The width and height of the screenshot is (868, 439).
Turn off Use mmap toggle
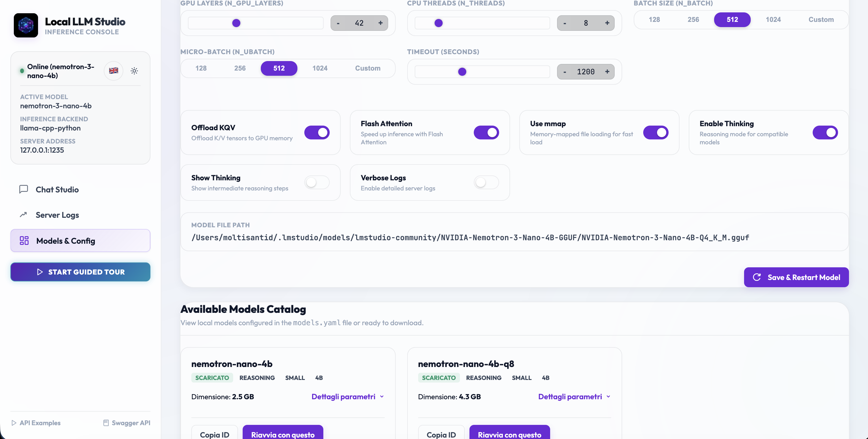(x=656, y=133)
